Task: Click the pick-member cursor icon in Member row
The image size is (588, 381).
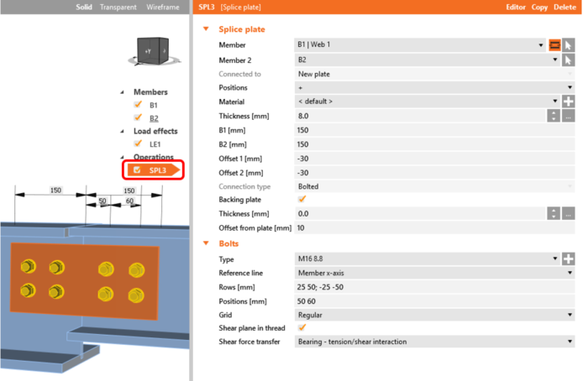Action: point(568,45)
